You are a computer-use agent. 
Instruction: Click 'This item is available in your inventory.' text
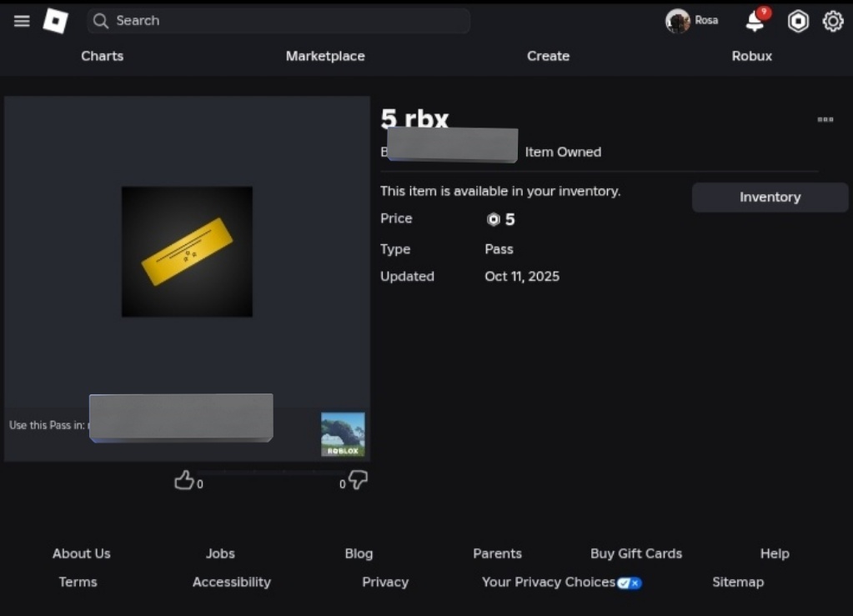pos(500,192)
